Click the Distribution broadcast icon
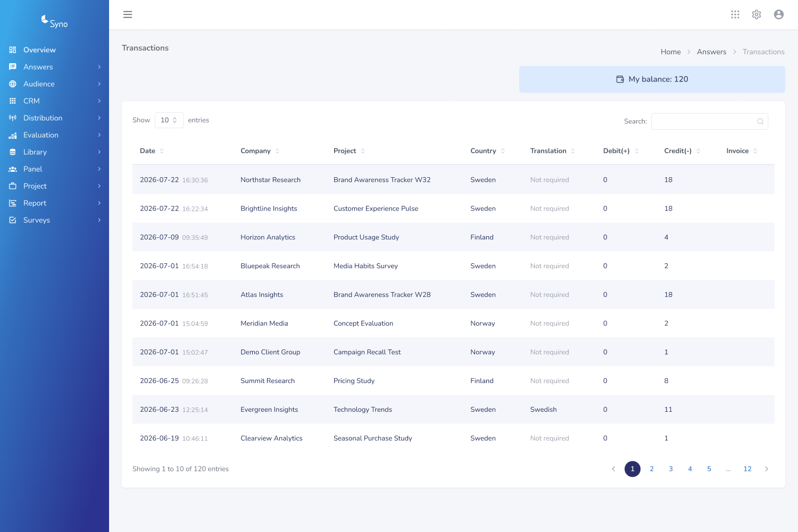 pos(13,118)
